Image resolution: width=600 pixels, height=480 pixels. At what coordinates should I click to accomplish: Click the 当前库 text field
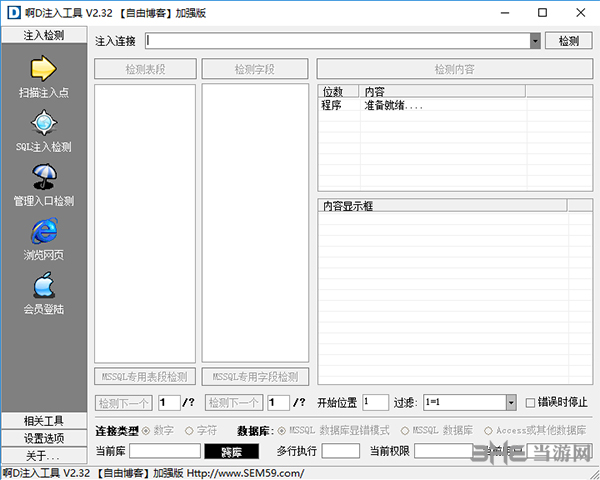(x=165, y=451)
